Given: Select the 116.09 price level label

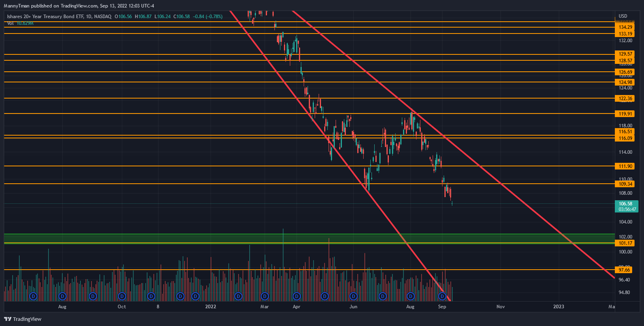Looking at the screenshot, I should point(625,138).
